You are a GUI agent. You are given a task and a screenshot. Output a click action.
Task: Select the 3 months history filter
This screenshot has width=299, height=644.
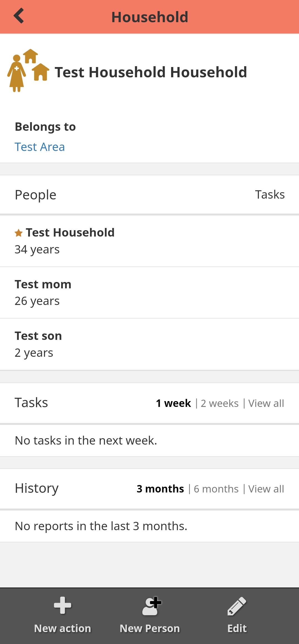point(160,489)
